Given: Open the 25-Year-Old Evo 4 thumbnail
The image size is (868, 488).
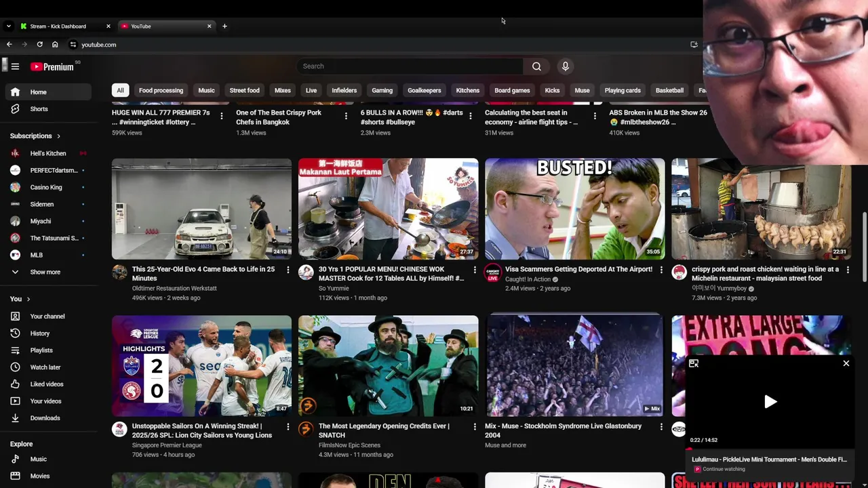Looking at the screenshot, I should click(201, 209).
